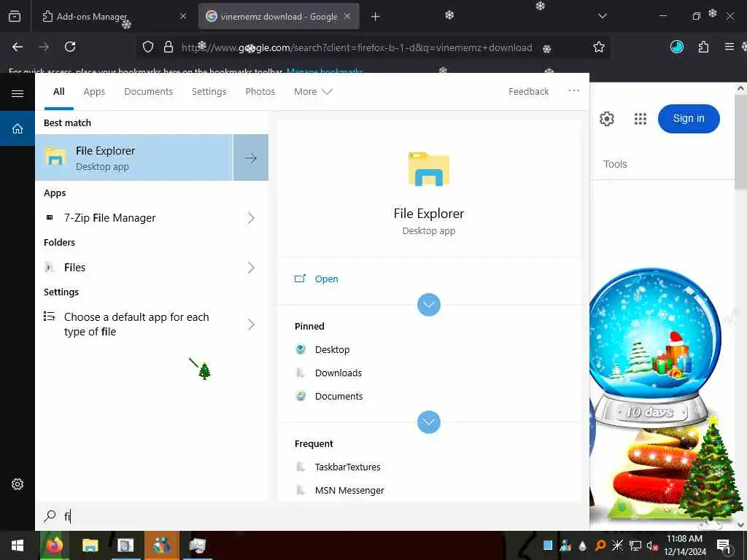
Task: Expand options for 7-Zip File Manager
Action: click(251, 218)
